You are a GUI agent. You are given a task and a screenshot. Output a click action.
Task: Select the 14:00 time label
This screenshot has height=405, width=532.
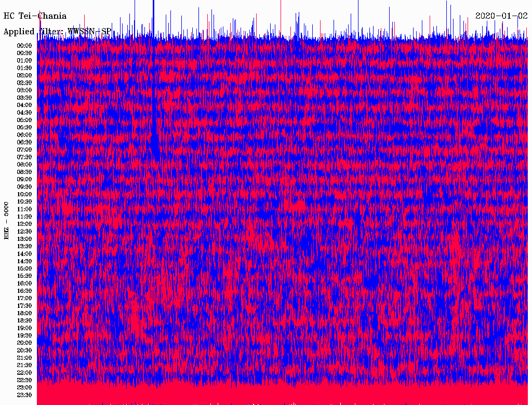click(24, 254)
